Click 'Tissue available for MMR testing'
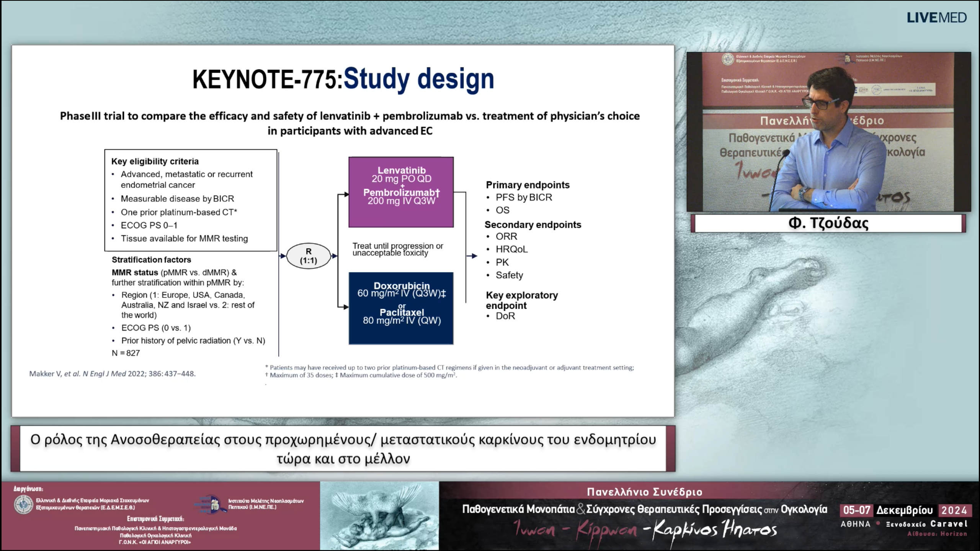The height and width of the screenshot is (551, 980). (184, 238)
